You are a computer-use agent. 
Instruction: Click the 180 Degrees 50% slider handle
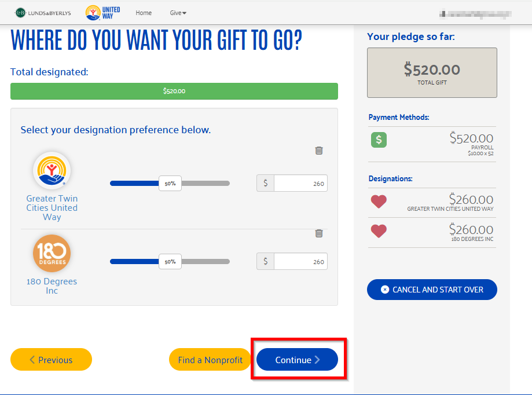170,262
